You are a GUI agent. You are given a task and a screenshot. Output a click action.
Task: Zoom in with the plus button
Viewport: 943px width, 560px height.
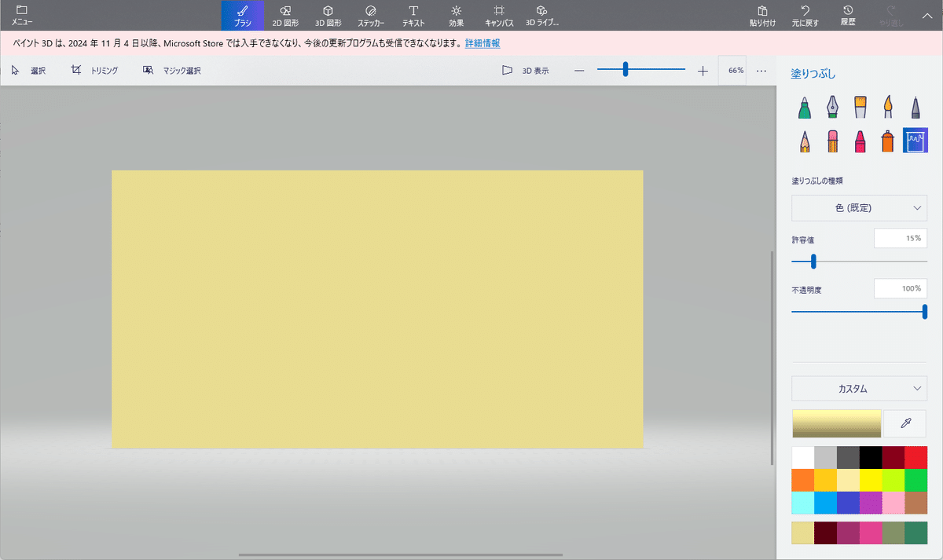(x=703, y=71)
